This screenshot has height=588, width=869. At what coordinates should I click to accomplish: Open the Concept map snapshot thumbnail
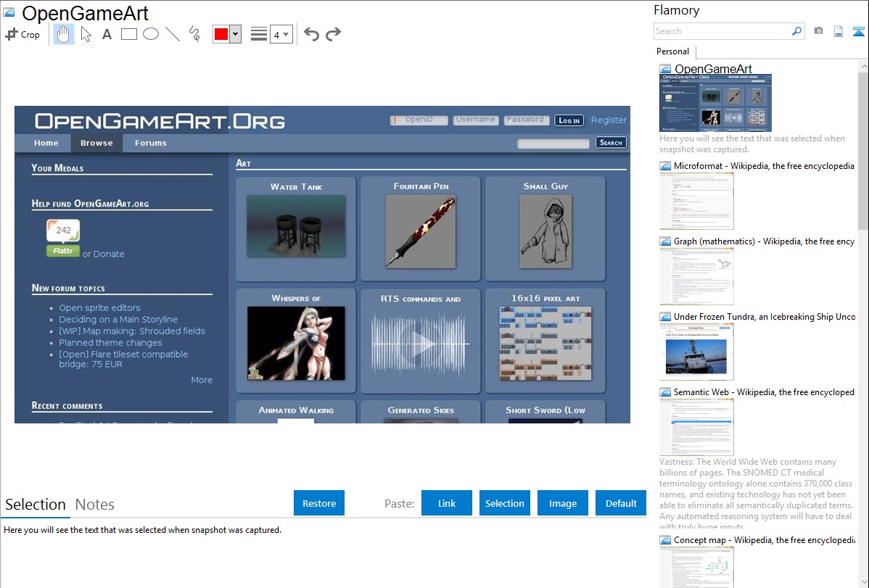pyautogui.click(x=696, y=567)
